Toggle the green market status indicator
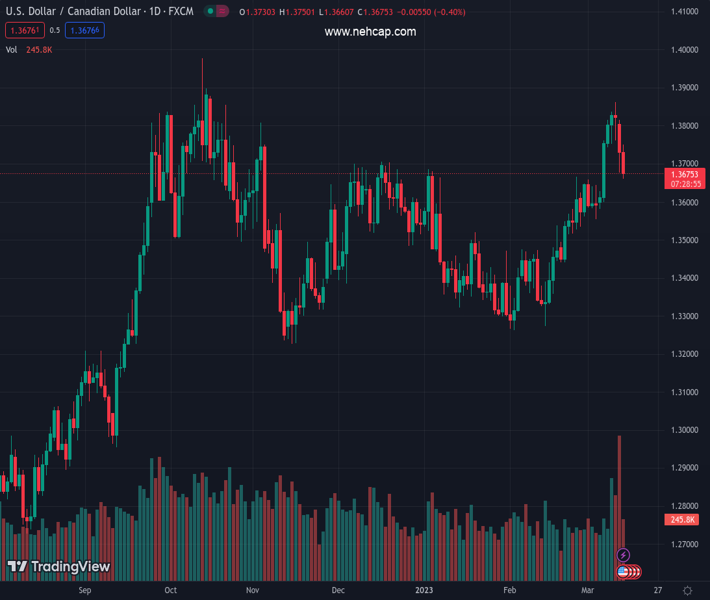Screen dimensions: 710x600 [x=210, y=12]
